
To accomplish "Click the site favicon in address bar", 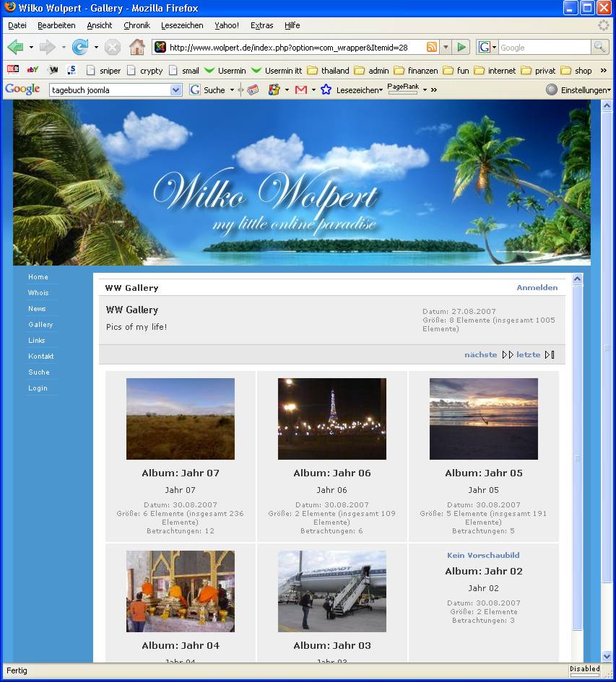I will tap(160, 47).
